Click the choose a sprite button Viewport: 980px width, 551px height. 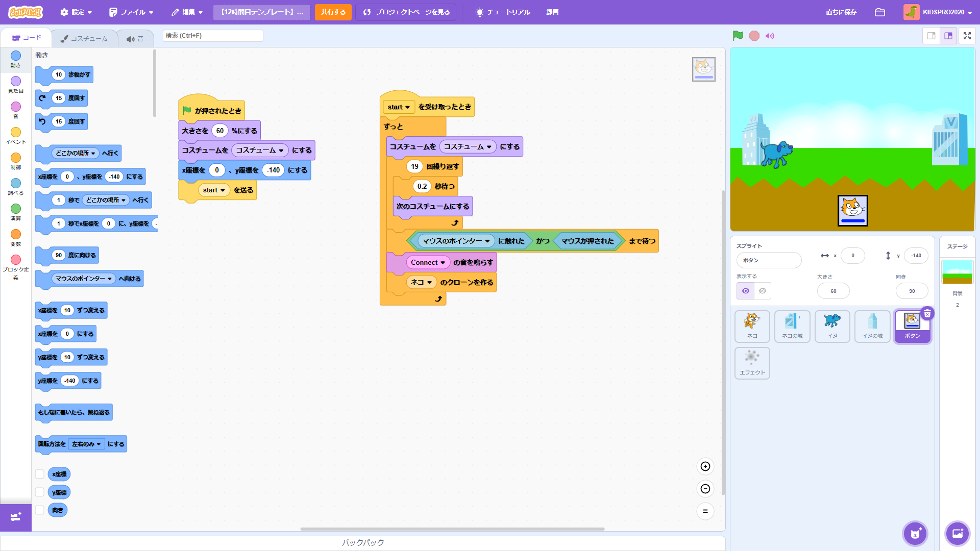tap(915, 533)
